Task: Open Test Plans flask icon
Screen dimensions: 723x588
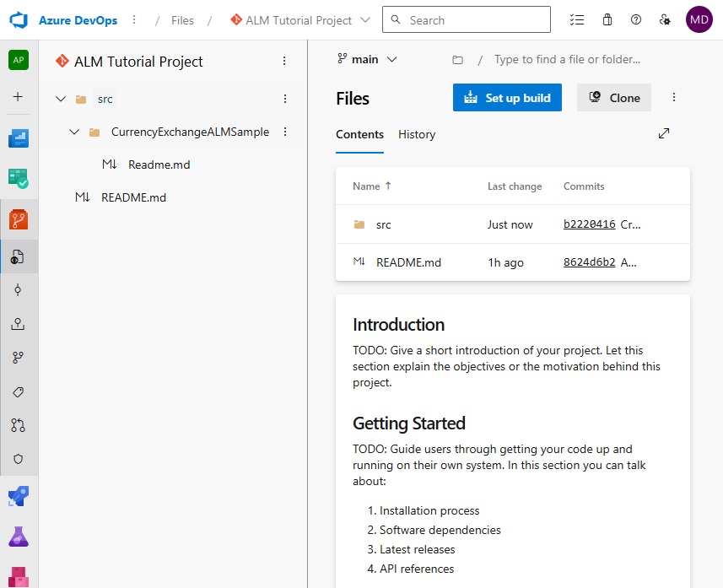Action: coord(19,537)
